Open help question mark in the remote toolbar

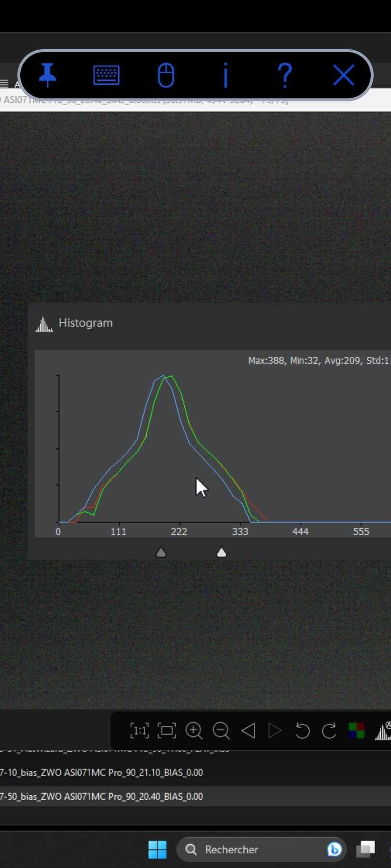[x=285, y=75]
